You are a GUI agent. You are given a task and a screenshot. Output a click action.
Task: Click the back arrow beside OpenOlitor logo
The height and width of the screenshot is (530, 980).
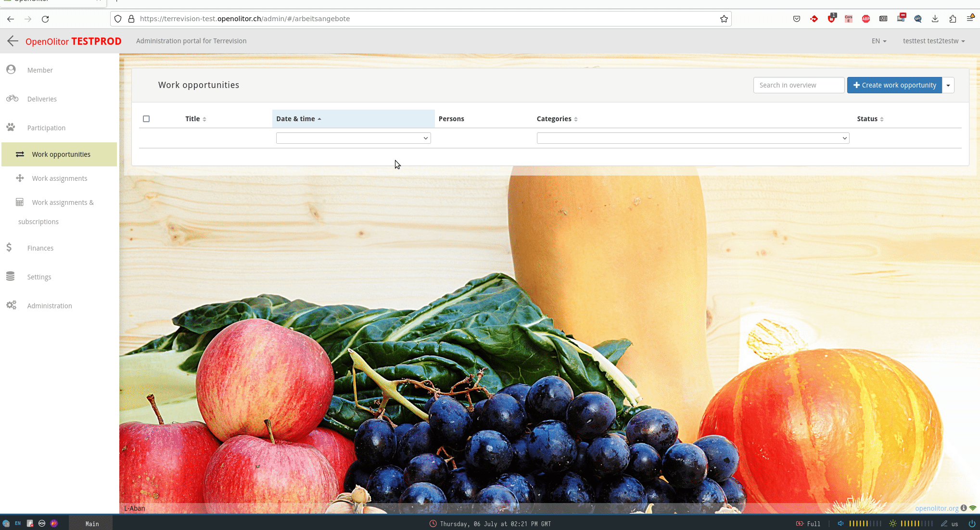[13, 41]
